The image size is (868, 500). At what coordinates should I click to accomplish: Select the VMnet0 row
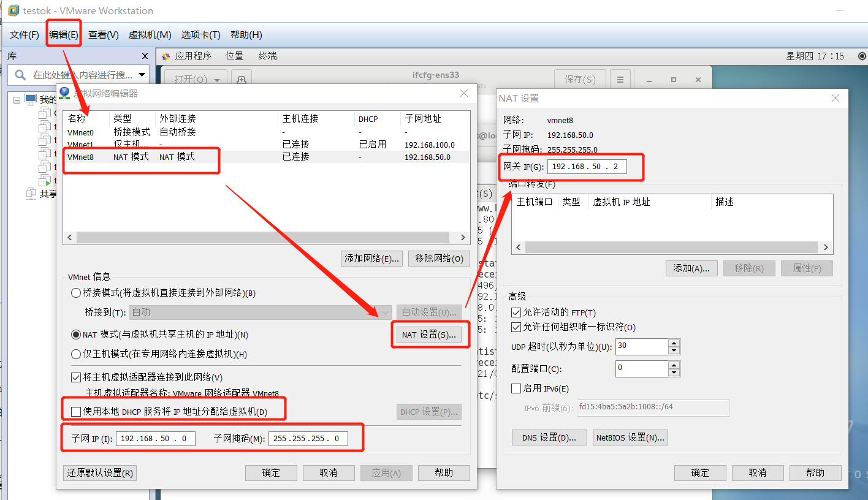[x=267, y=132]
